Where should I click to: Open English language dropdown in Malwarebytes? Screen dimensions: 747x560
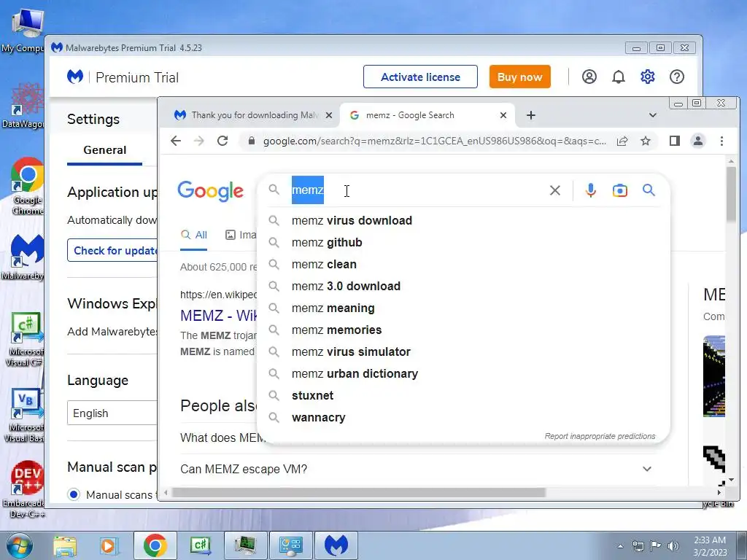point(112,413)
